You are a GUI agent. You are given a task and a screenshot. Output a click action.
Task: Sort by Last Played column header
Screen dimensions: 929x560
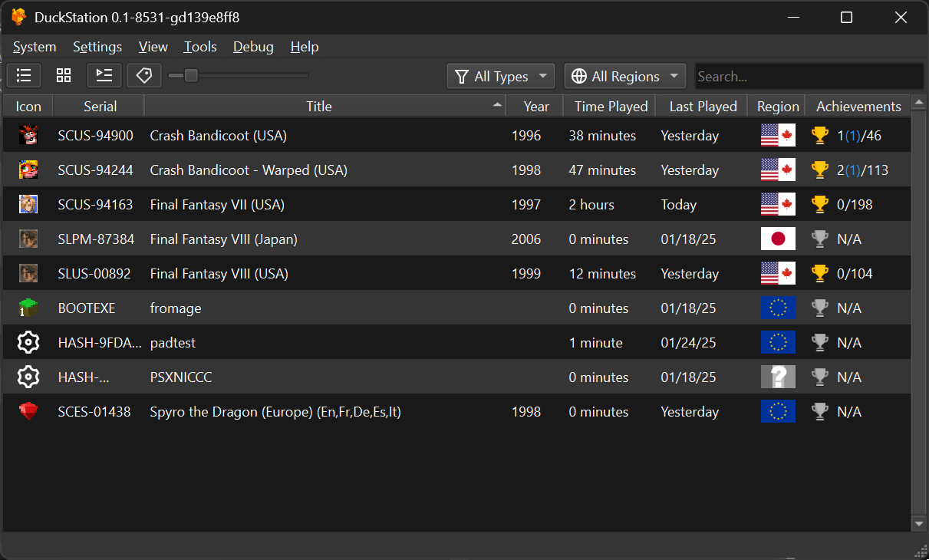(703, 107)
